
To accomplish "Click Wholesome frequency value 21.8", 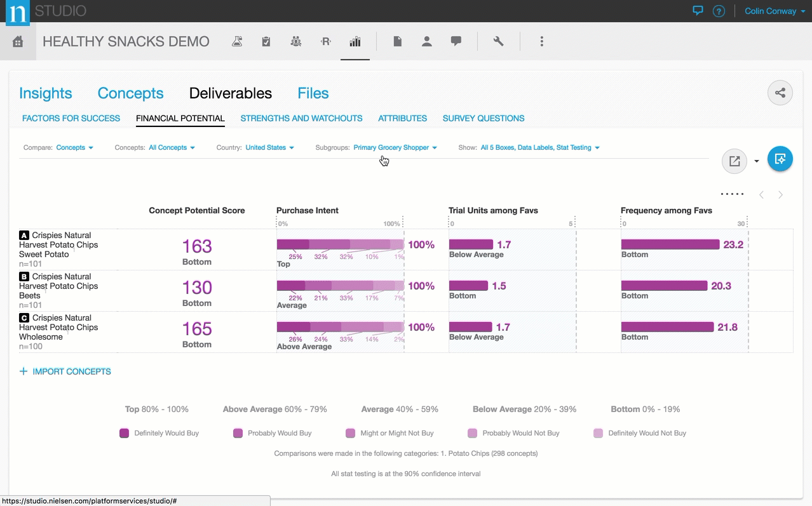I will click(727, 328).
